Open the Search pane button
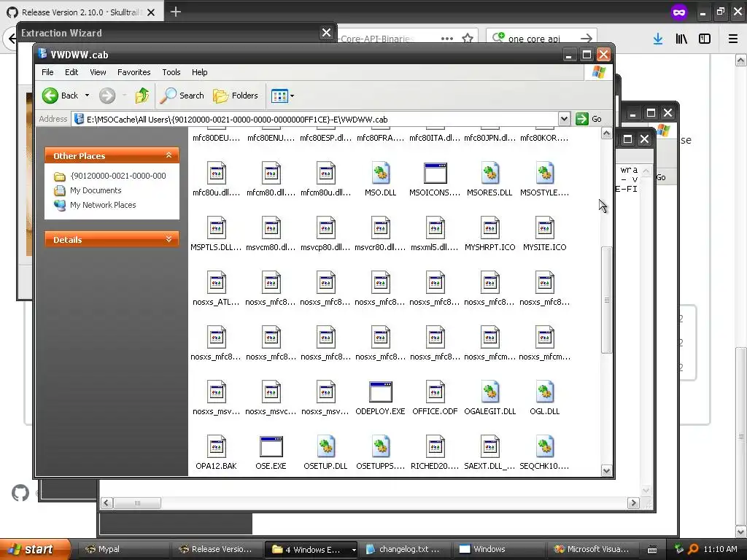 [x=182, y=96]
